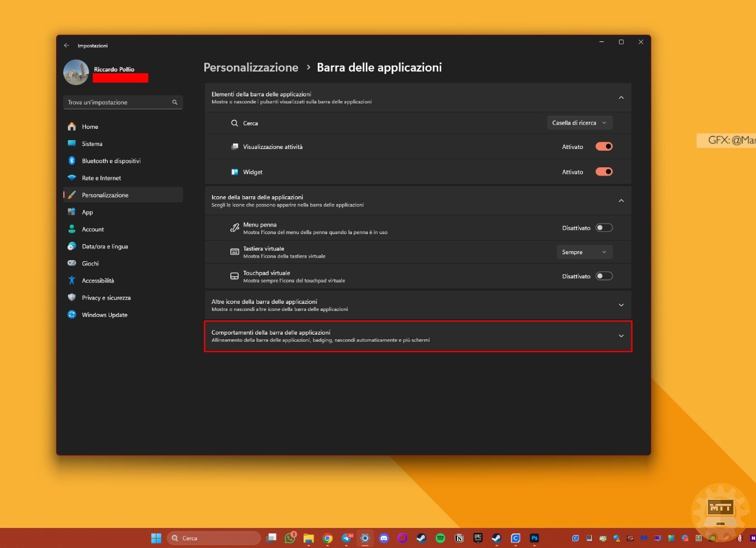Open the Epic Games launcher
Image resolution: width=756 pixels, height=548 pixels.
tap(477, 538)
